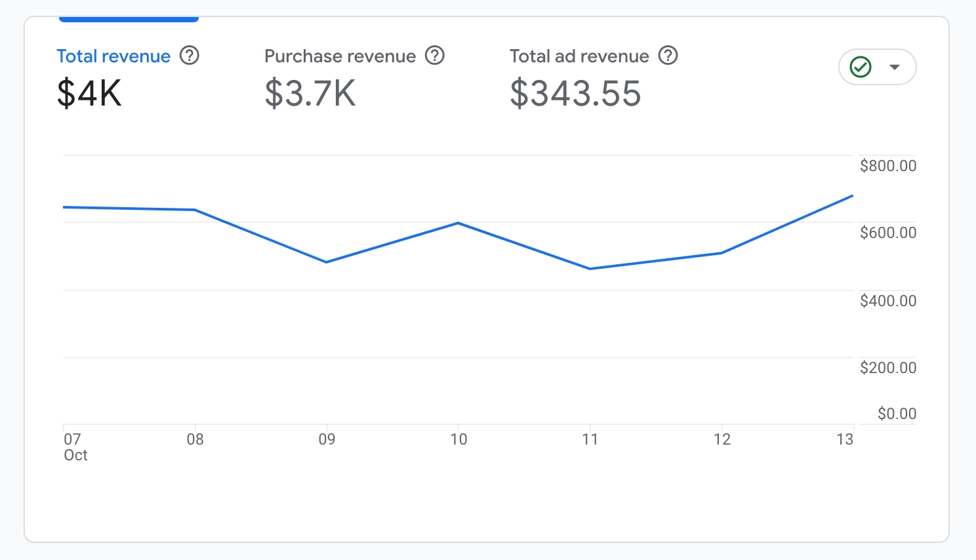Viewport: 976px width, 560px height.
Task: Switch to the Purchase revenue tab
Action: (340, 56)
